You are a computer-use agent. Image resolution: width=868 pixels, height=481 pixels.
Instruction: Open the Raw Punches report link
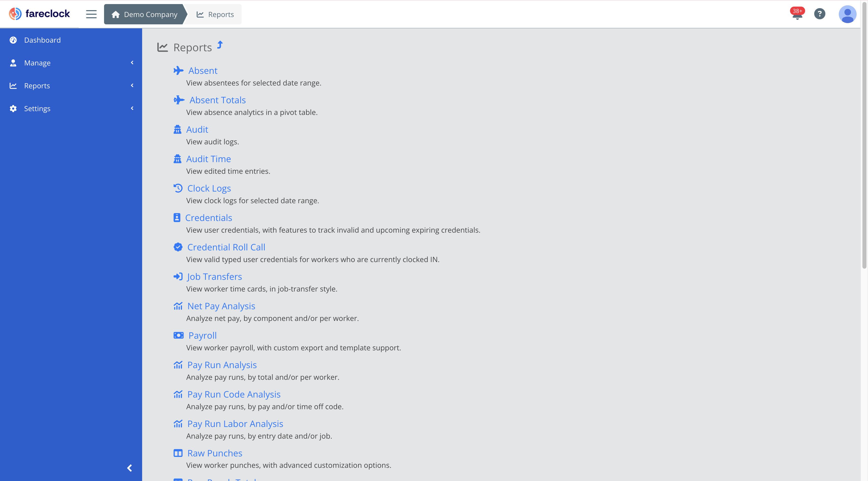(215, 453)
